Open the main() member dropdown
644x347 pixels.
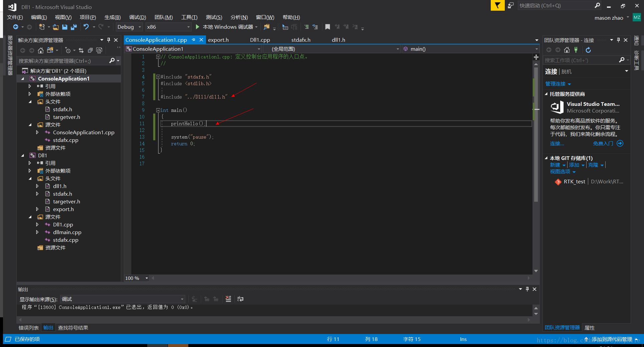click(470, 49)
